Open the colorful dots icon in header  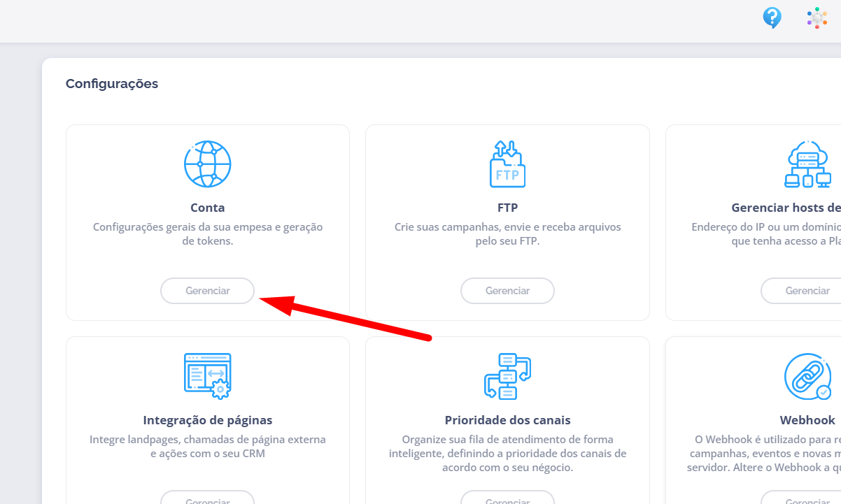[x=817, y=17]
